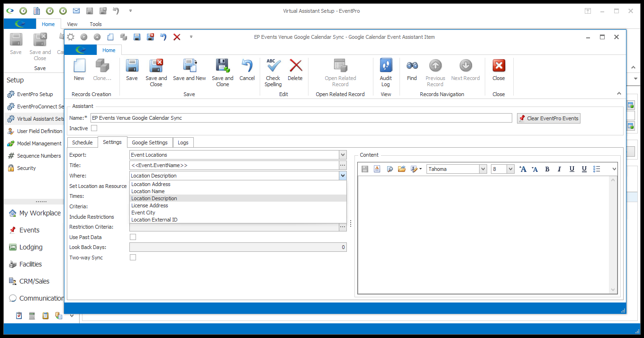Viewport: 644px width, 338px height.
Task: Select Location Address from the list
Action: click(238, 184)
